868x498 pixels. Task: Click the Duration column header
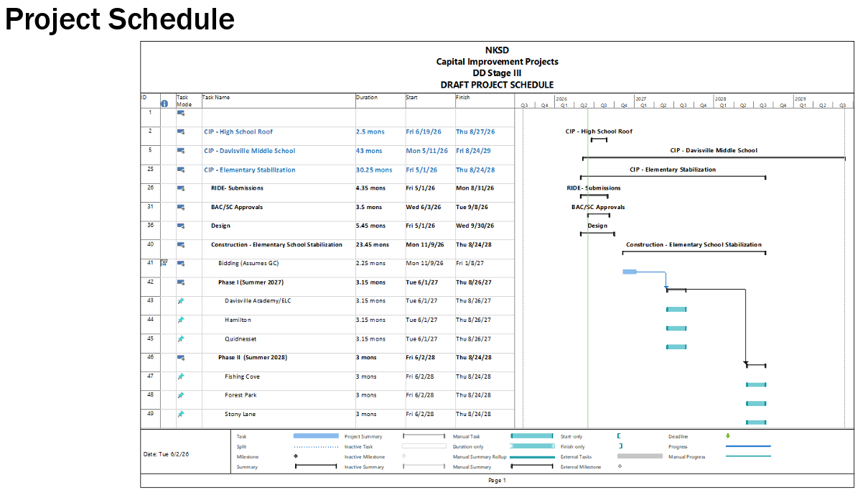click(381, 101)
